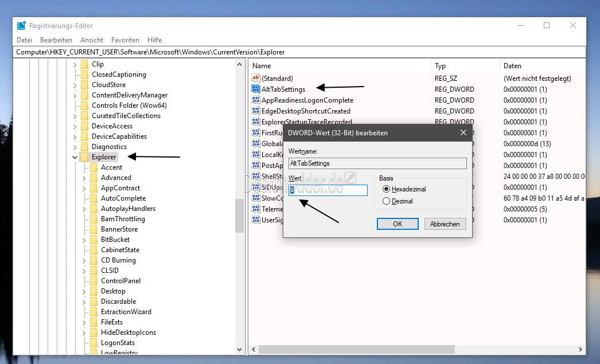Click the Wertname field showing AltTabSettings
The height and width of the screenshot is (364, 600).
click(377, 163)
